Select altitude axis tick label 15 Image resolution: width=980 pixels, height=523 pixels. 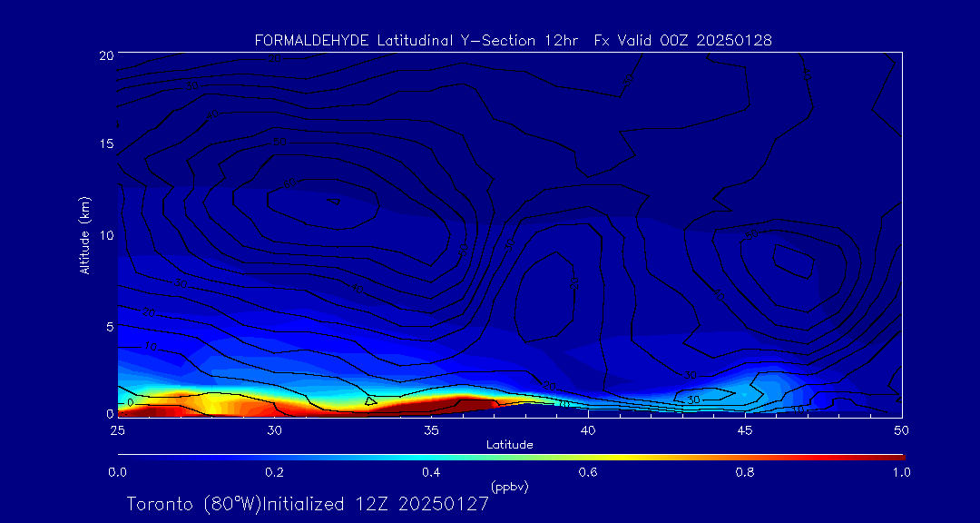(x=106, y=143)
